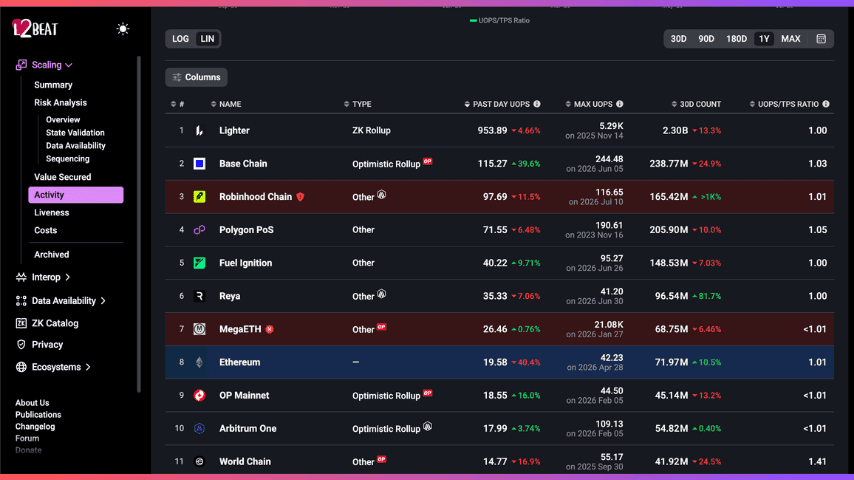
Task: Click the OP stack badge in World Chain row
Action: click(x=382, y=459)
